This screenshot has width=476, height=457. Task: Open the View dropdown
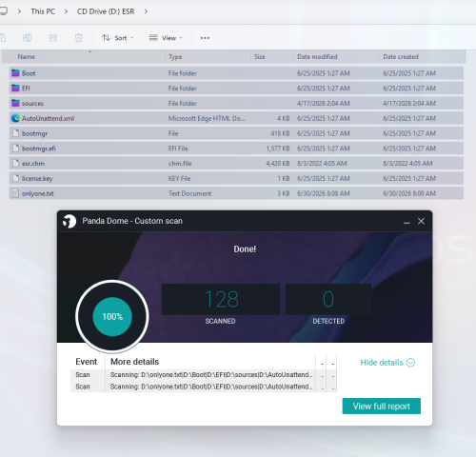[166, 38]
